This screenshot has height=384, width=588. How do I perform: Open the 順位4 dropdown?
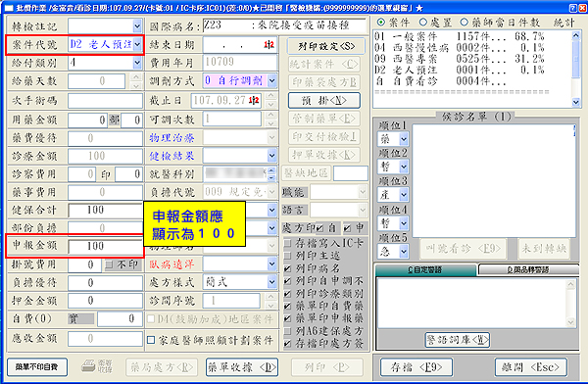click(x=404, y=223)
